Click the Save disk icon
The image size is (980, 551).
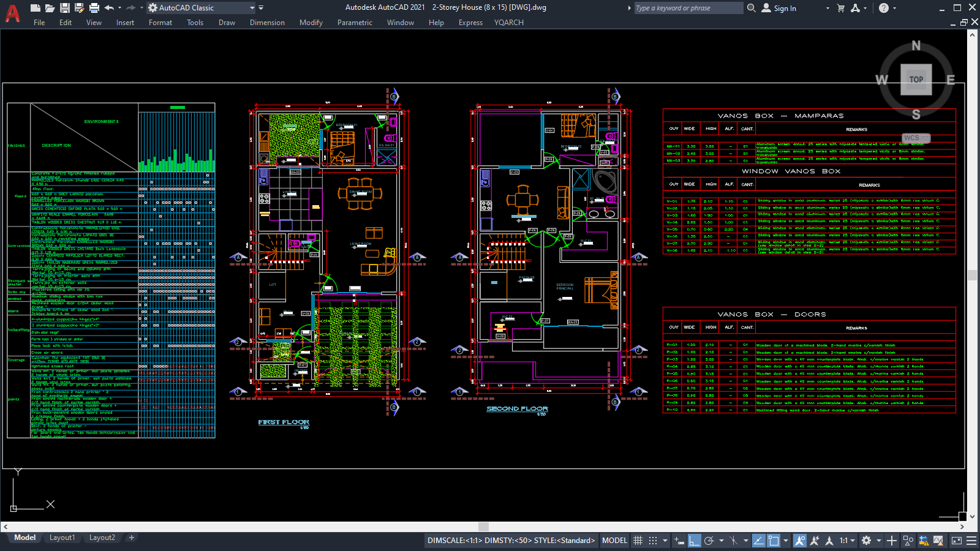[x=64, y=8]
